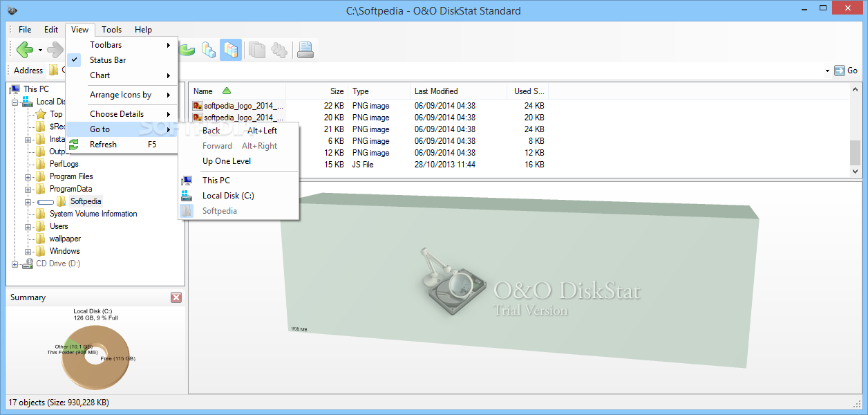The height and width of the screenshot is (415, 868).
Task: Switch to the pie chart view icon
Action: pyautogui.click(x=188, y=50)
